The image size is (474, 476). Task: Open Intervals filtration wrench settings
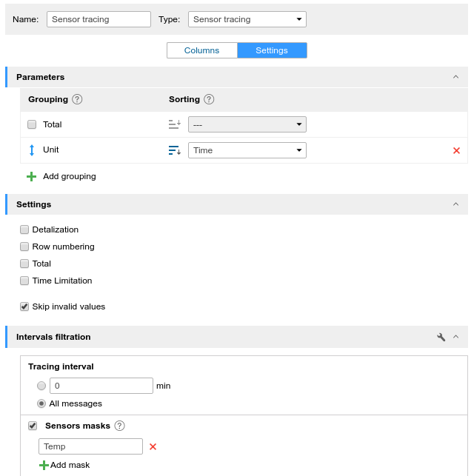[441, 337]
